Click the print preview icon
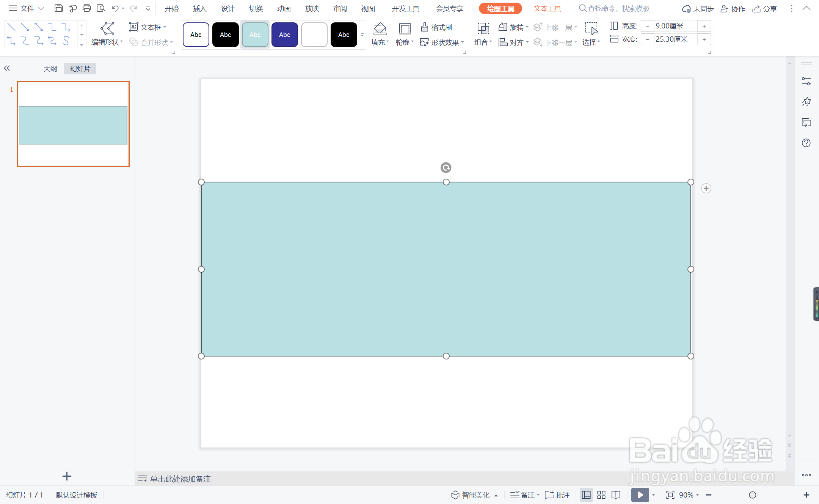 click(101, 8)
